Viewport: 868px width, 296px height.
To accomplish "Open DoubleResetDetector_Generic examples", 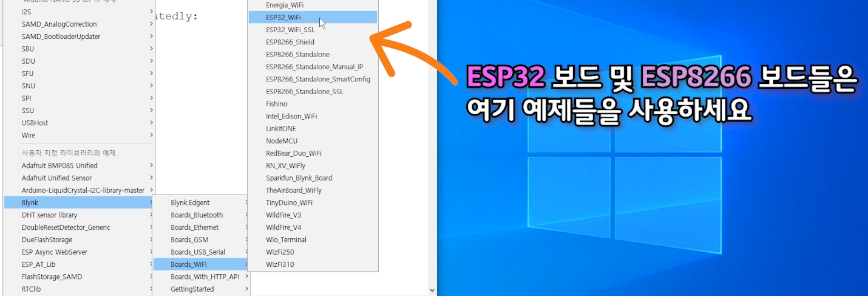I will [x=80, y=227].
